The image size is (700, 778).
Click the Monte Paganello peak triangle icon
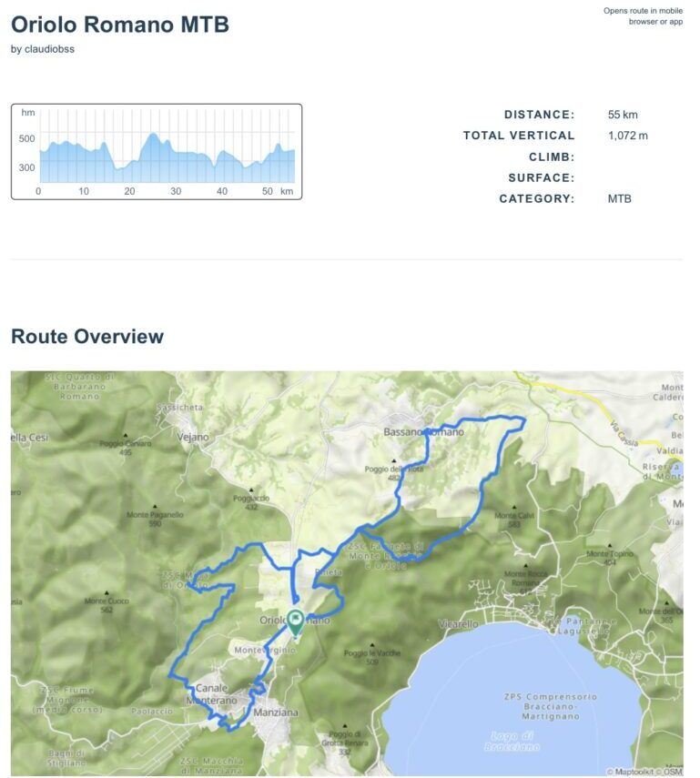[x=155, y=507]
